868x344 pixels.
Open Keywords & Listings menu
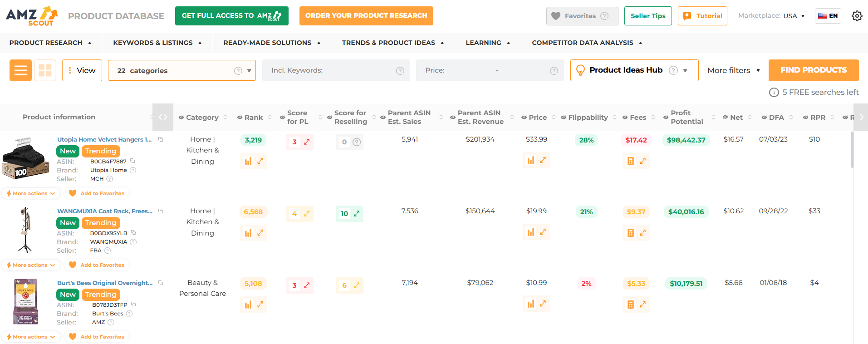tap(157, 43)
